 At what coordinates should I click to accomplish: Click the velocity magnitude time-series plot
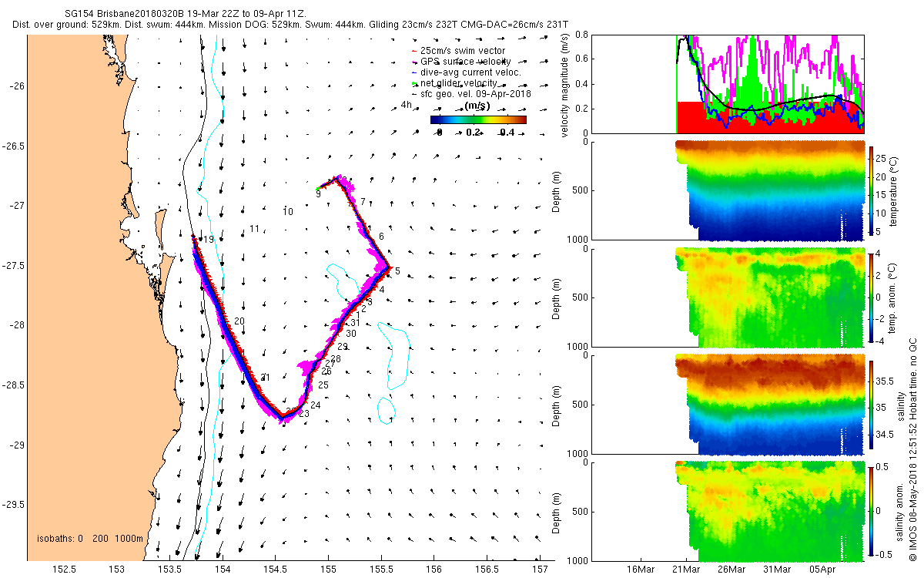(x=728, y=84)
